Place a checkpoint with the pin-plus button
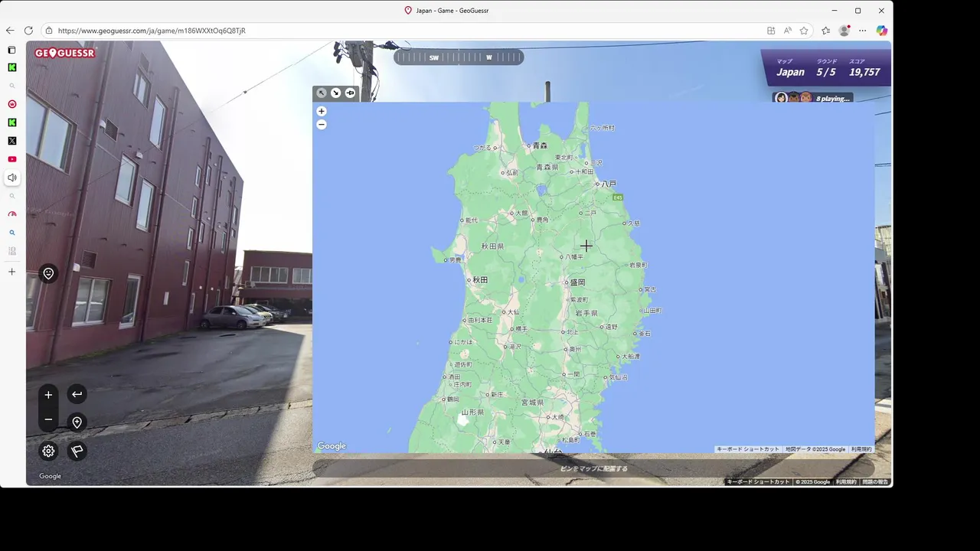The height and width of the screenshot is (551, 980). [77, 422]
